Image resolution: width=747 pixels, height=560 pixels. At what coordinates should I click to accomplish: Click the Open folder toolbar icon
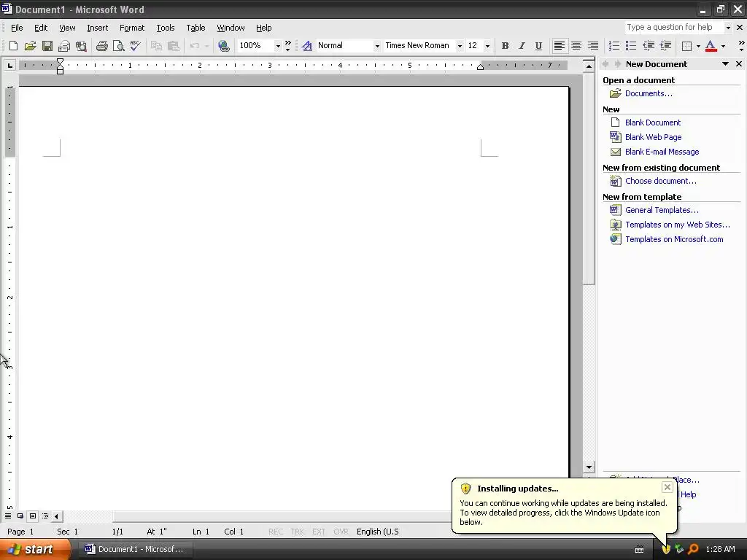click(x=30, y=46)
